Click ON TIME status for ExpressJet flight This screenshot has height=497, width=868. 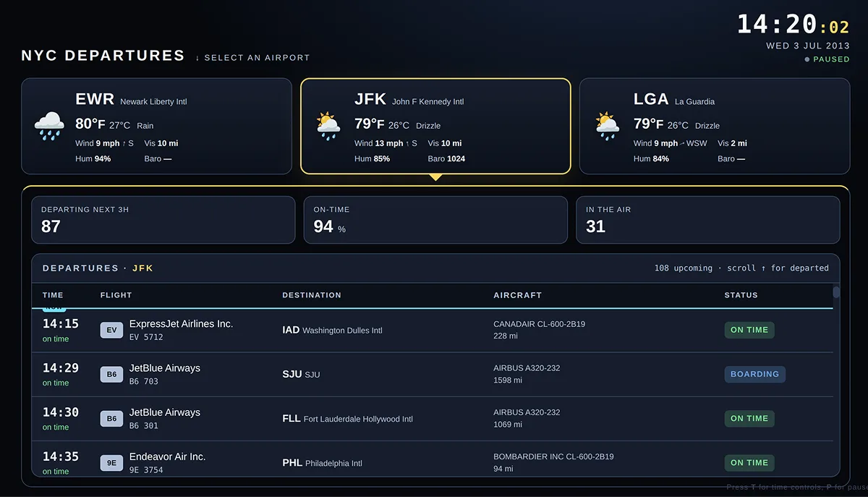click(749, 330)
